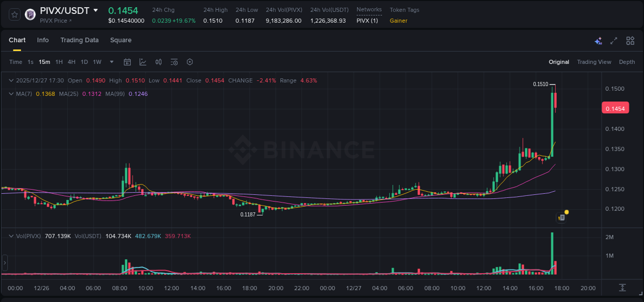
Task: Open chart settings via the hexagon icon
Action: (190, 62)
